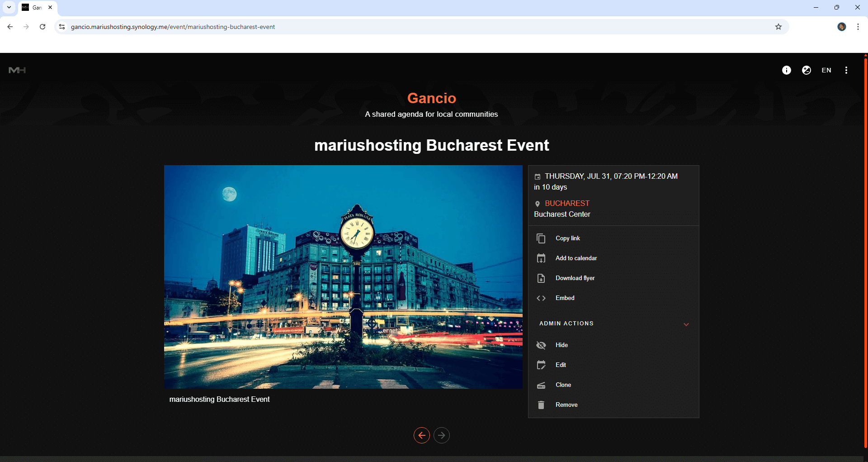The height and width of the screenshot is (462, 868).
Task: Open the Chrome three-dot menu
Action: (858, 27)
